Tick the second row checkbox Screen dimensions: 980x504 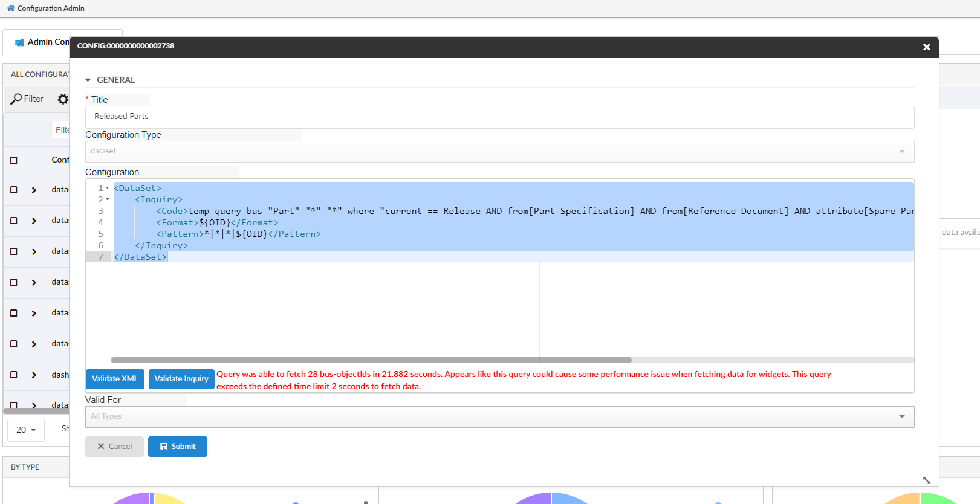14,221
